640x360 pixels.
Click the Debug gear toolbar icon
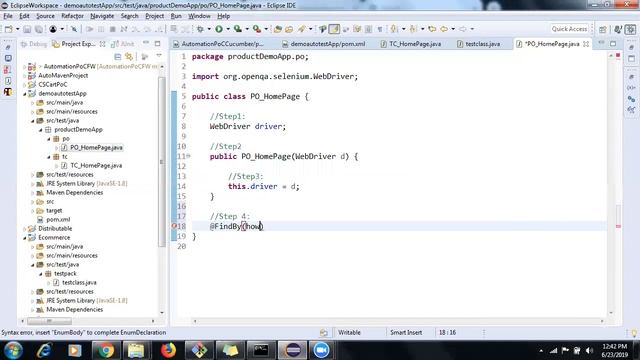pos(200,29)
